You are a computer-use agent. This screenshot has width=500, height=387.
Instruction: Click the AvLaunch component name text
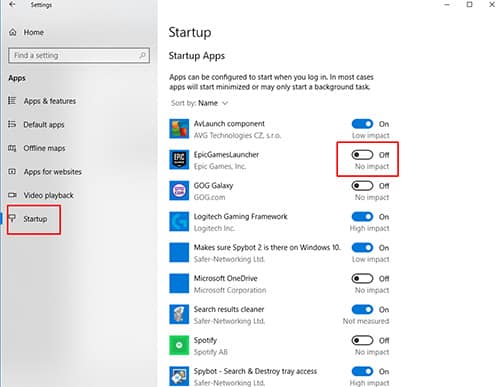click(x=229, y=124)
